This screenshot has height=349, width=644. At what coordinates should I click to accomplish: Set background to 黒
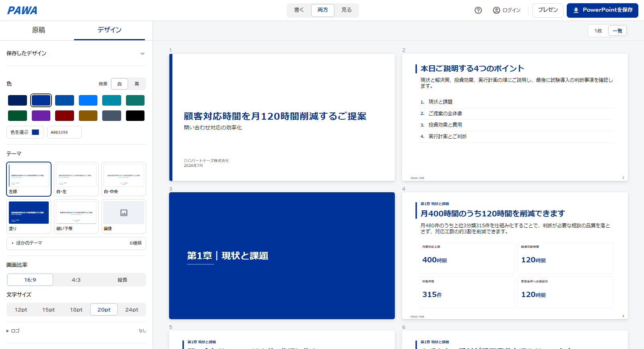tap(137, 84)
